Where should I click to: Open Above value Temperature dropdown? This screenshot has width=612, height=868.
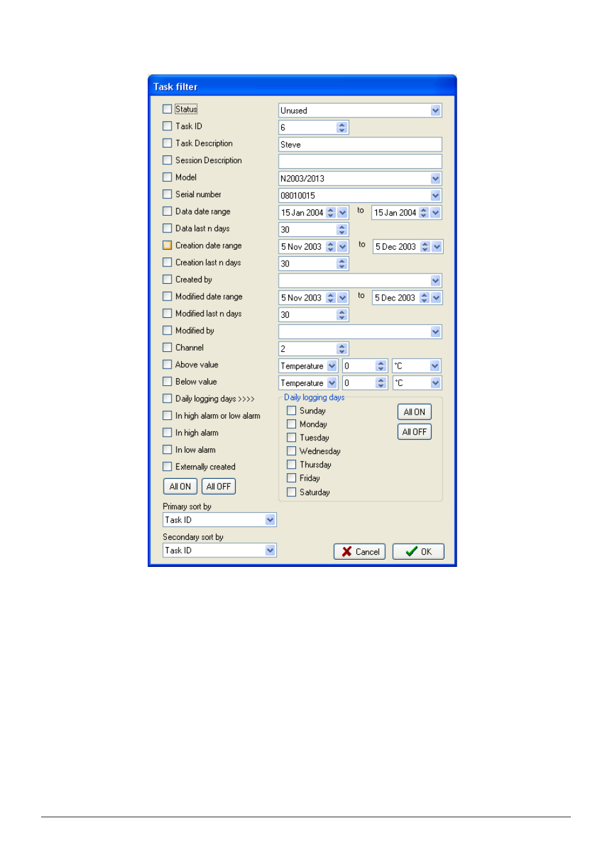(x=332, y=366)
